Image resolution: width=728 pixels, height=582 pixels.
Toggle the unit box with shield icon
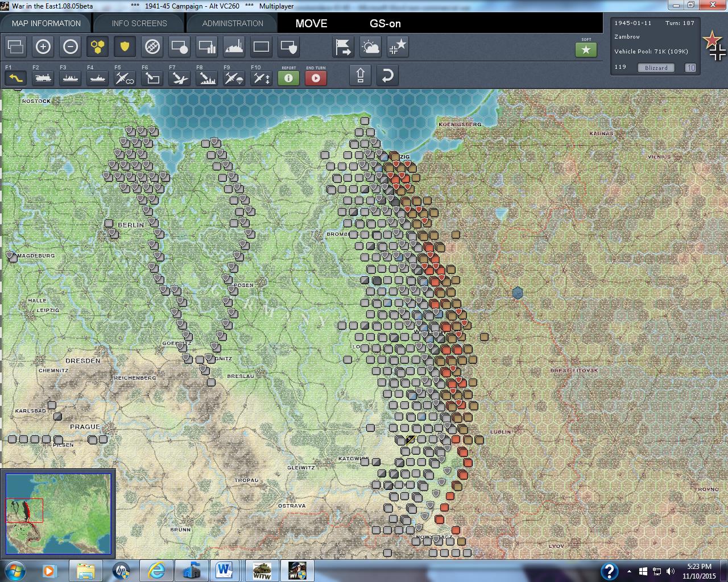coord(288,47)
